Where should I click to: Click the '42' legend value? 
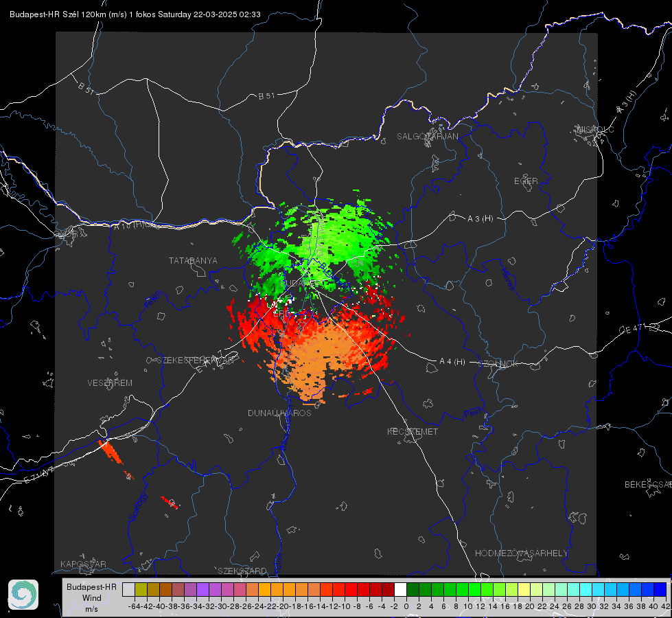665,606
